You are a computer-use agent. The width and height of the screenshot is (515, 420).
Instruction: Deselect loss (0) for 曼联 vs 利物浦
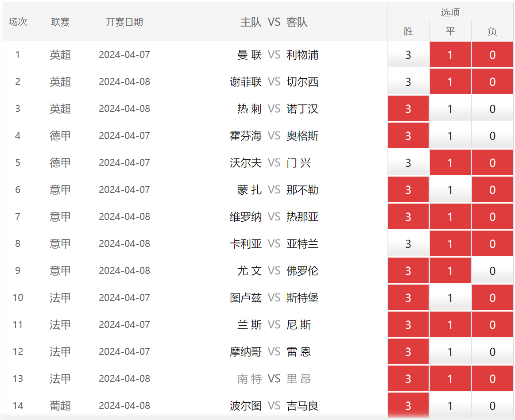[x=492, y=54]
